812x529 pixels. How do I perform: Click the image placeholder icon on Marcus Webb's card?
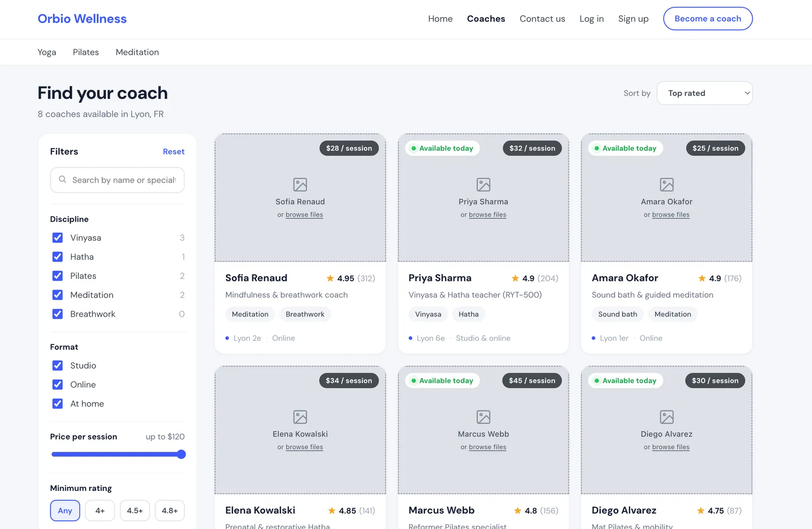pos(483,417)
